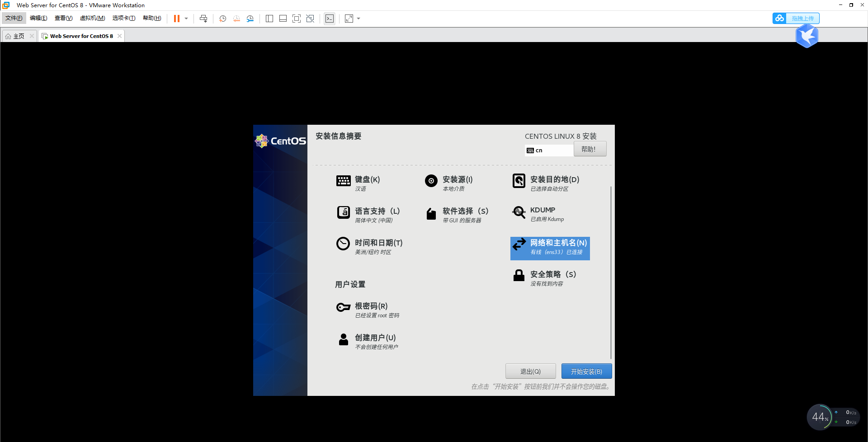Open the 文件(F) menu
This screenshot has height=442, width=868.
pos(14,18)
